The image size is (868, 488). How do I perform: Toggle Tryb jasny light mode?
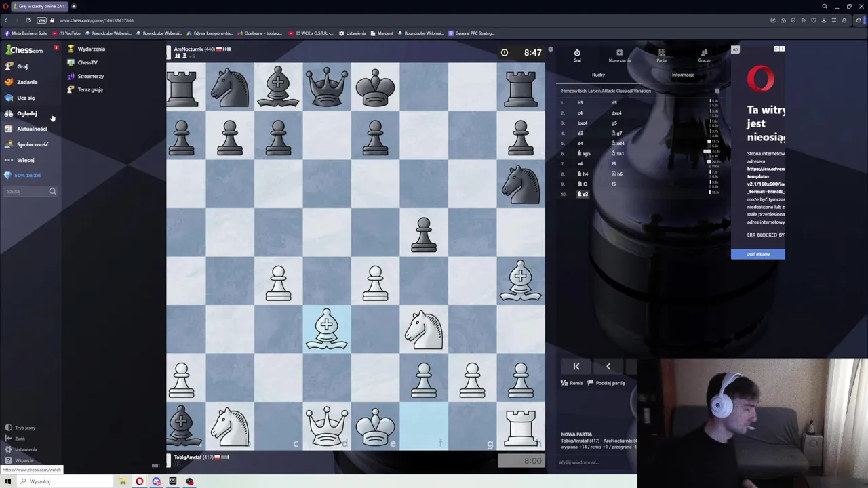coord(20,428)
